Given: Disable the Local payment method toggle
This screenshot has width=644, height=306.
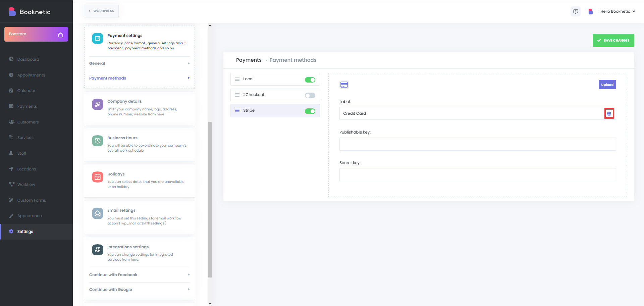Looking at the screenshot, I should 310,80.
